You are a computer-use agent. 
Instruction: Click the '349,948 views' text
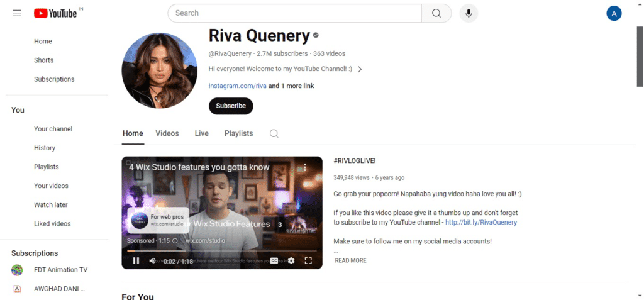click(352, 177)
